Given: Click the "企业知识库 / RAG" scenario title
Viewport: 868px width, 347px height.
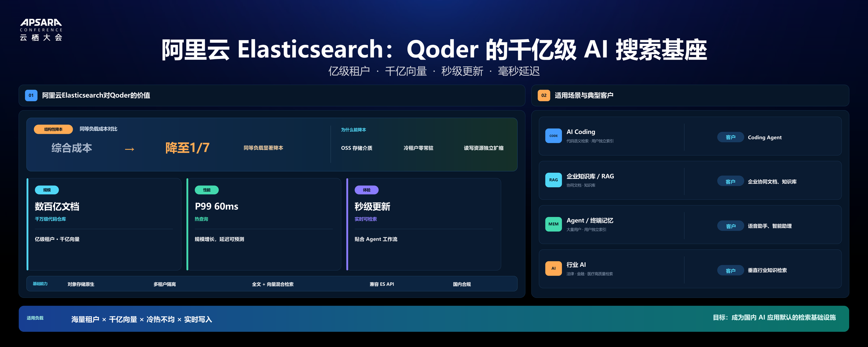Looking at the screenshot, I should (590, 176).
